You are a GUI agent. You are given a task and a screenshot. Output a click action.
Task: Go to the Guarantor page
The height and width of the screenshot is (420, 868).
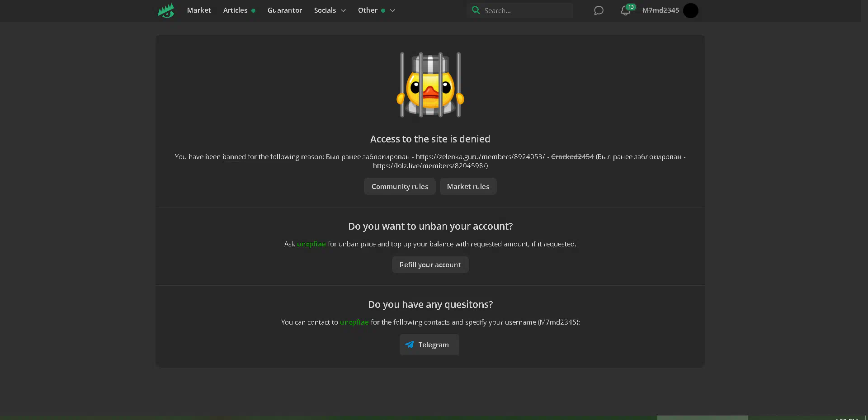coord(285,10)
